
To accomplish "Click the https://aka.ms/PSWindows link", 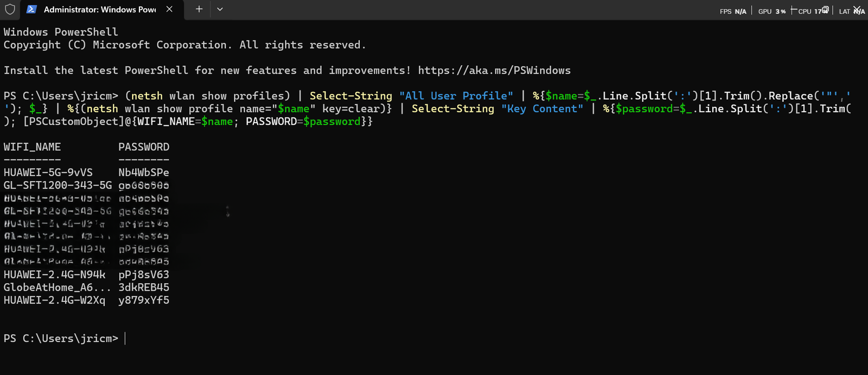I will 493,70.
